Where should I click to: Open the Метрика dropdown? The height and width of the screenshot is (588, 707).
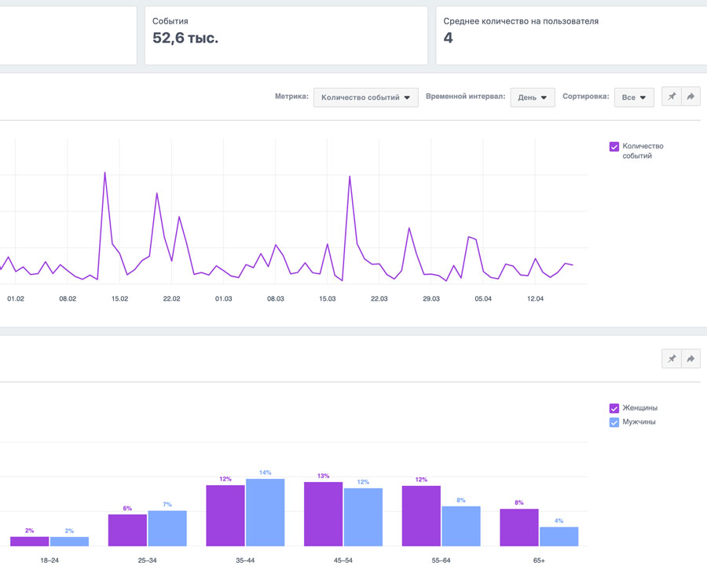(x=365, y=97)
